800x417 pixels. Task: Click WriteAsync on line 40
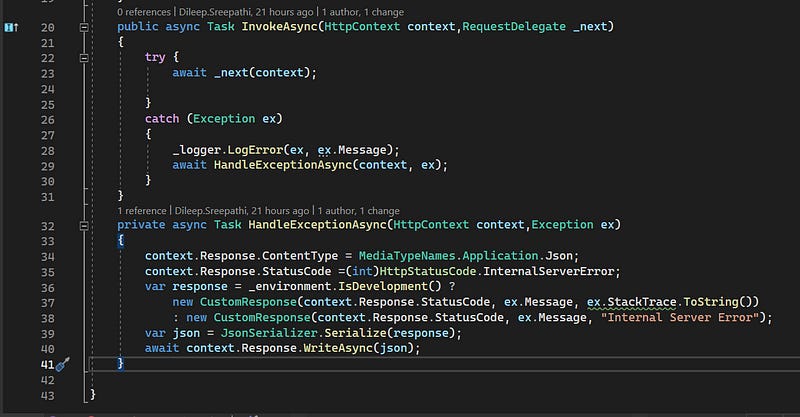point(338,348)
